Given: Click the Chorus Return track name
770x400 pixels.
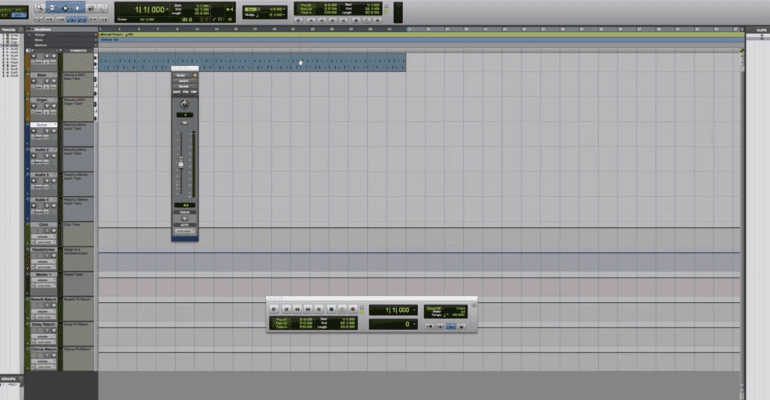Looking at the screenshot, I should (x=43, y=349).
